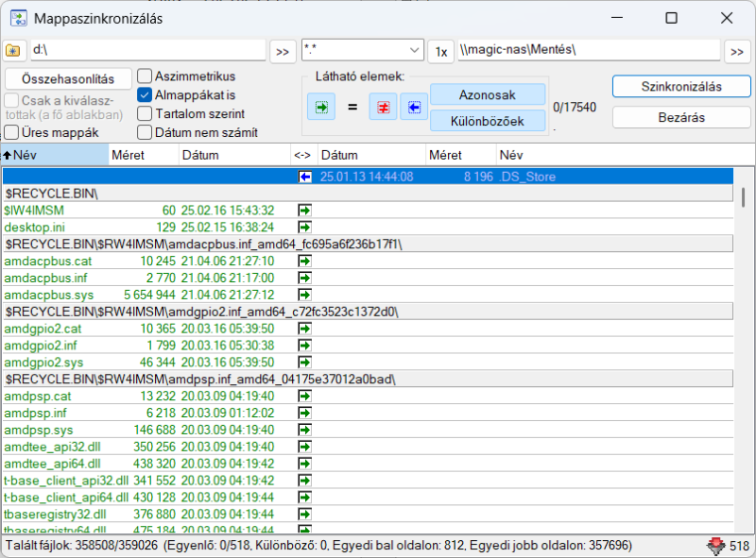The image size is (756, 558).
Task: Sort by right Dátum column header
Action: (372, 155)
